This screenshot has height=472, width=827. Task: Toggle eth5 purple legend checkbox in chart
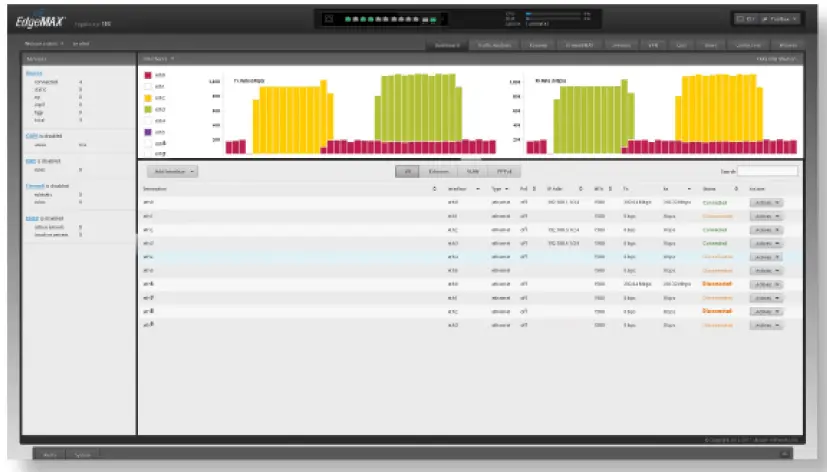148,132
